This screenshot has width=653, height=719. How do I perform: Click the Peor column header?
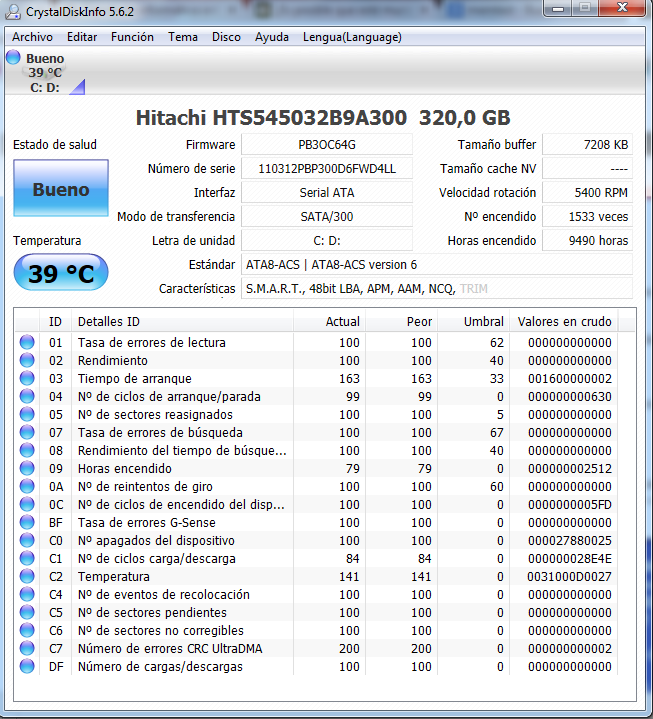pyautogui.click(x=401, y=321)
